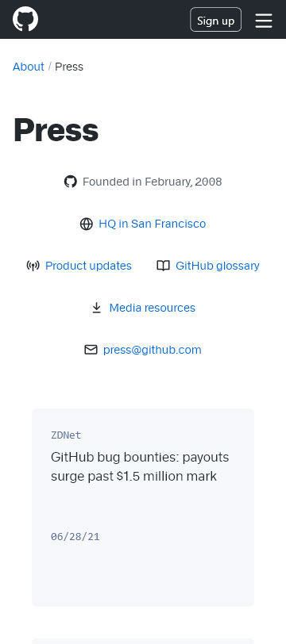Click the book icon beside GitHub glossary

(164, 266)
